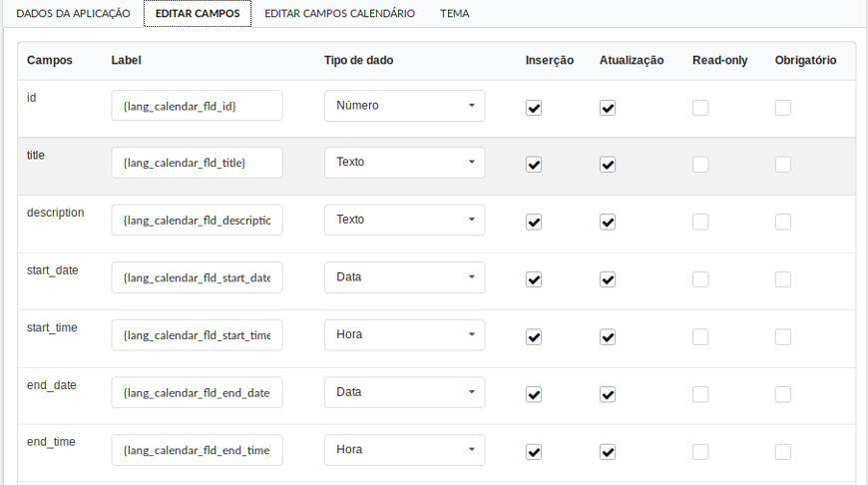Open the Editar Campos Calendário tab
868x485 pixels.
(339, 13)
